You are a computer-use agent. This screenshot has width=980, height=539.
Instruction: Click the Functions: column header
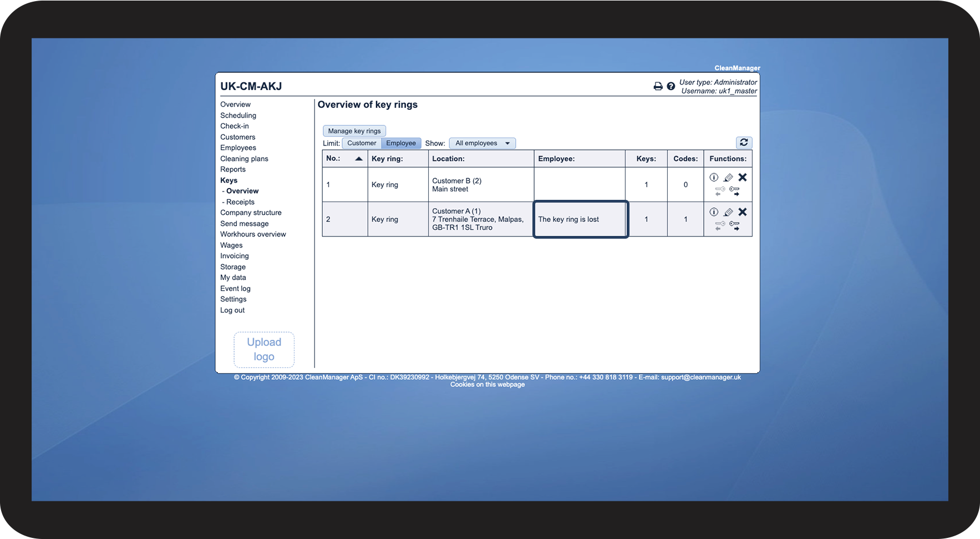728,159
